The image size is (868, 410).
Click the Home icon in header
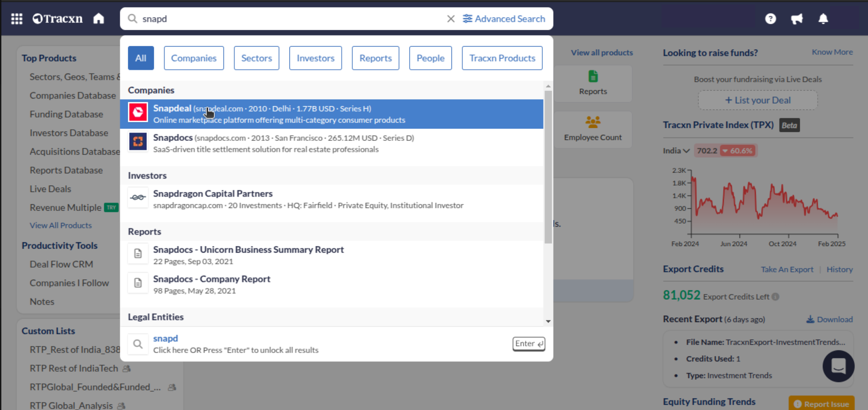coord(99,19)
